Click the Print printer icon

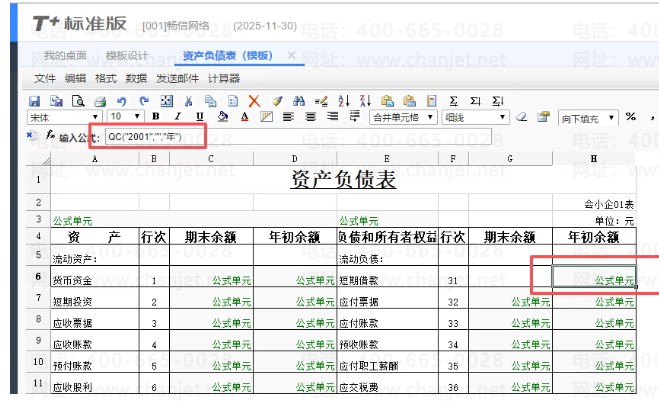[x=100, y=101]
